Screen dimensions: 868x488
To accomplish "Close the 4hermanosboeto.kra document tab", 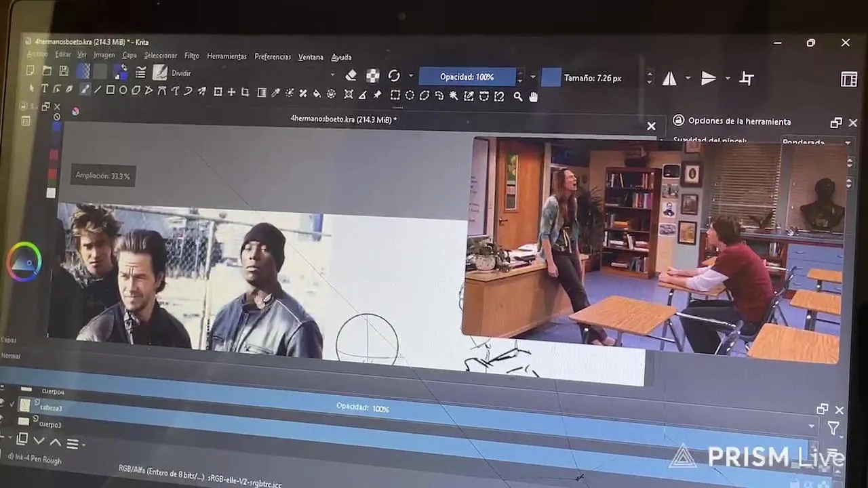I will pos(651,126).
